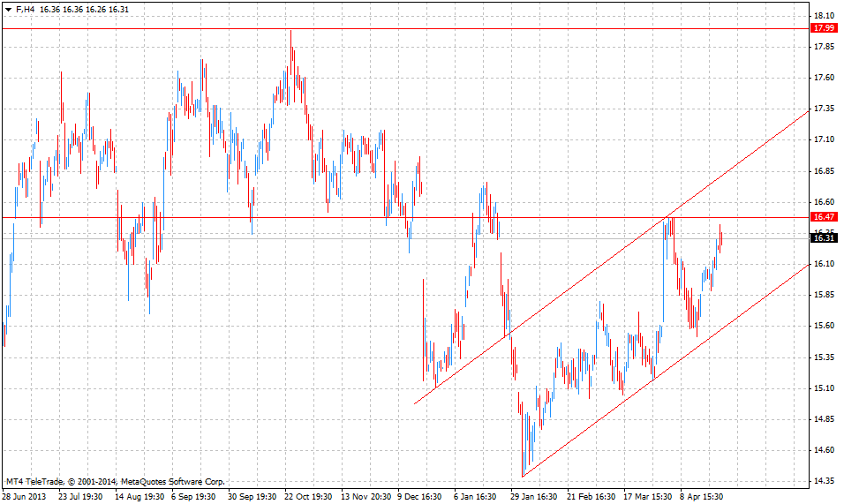
Task: Click the 29 Jan 16:30 time label
Action: [x=534, y=496]
